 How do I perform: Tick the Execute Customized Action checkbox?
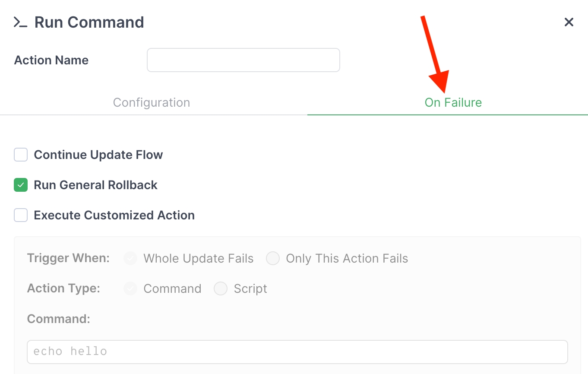tap(21, 215)
